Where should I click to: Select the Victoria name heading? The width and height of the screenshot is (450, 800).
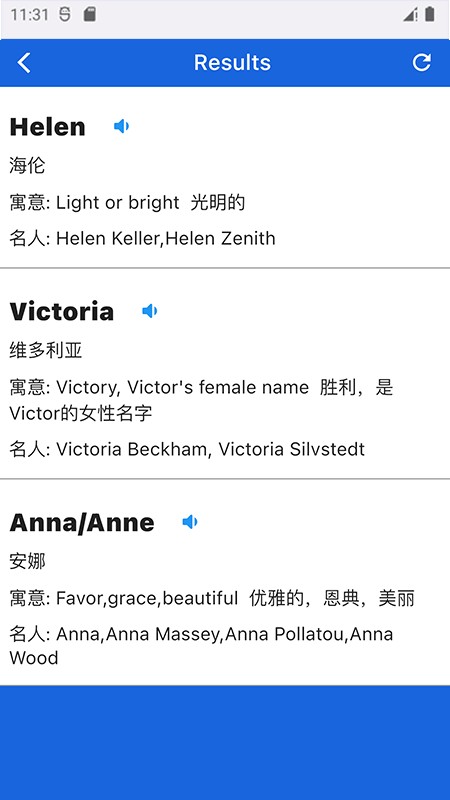pyautogui.click(x=62, y=311)
